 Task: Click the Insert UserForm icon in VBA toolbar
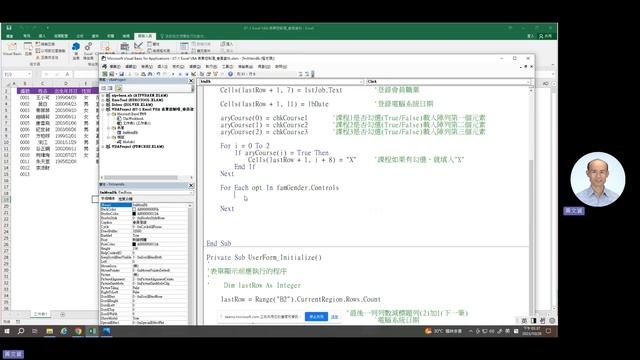111,74
